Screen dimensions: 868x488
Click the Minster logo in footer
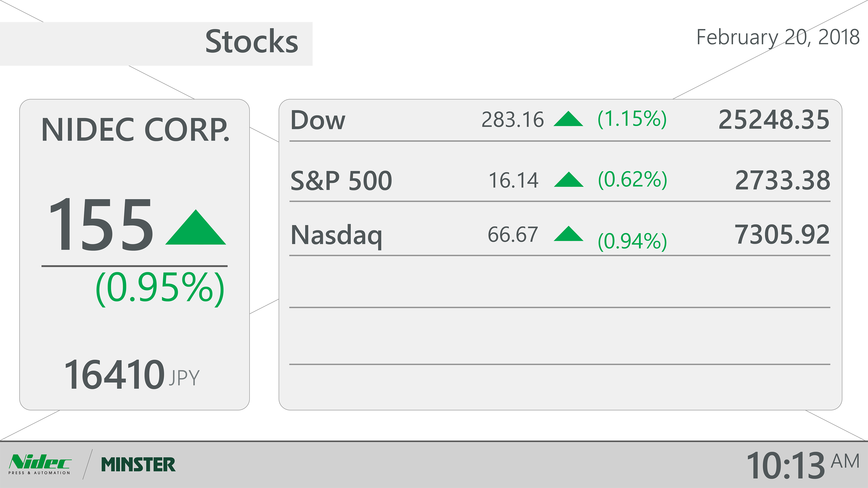(x=138, y=465)
